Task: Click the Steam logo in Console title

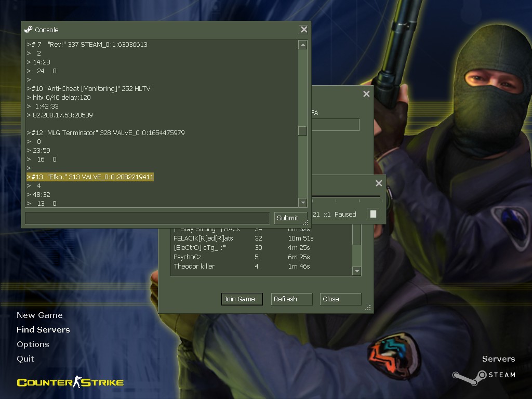Action: 28,30
